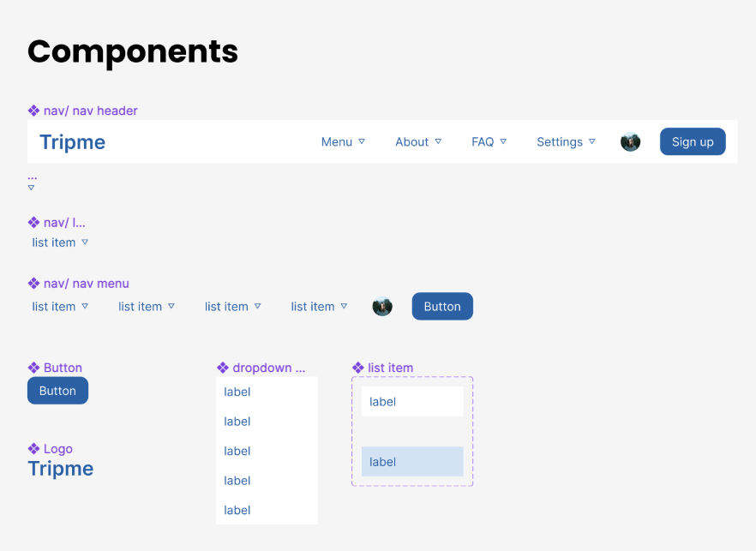Click the Button in nav menu row
The image size is (756, 551).
pyautogui.click(x=442, y=307)
